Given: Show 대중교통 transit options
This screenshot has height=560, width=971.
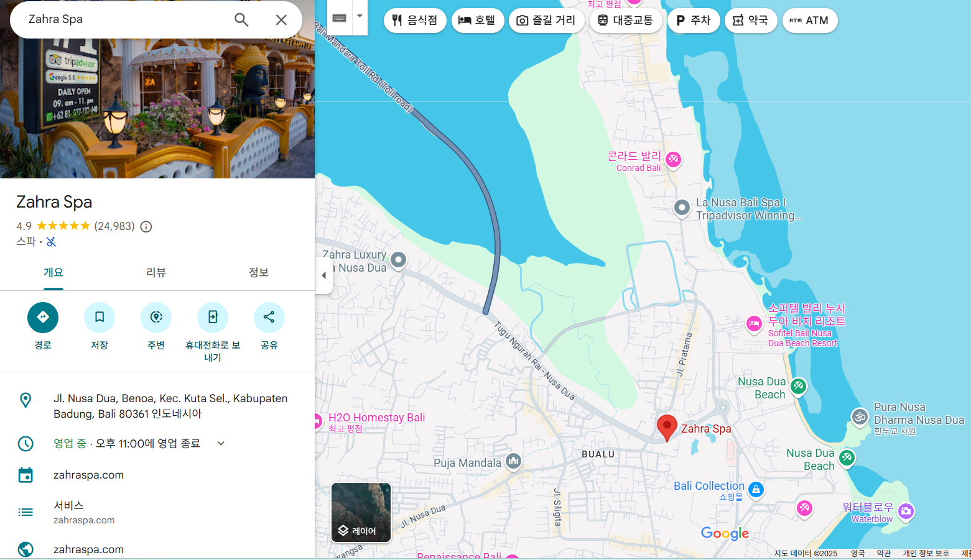Looking at the screenshot, I should click(x=625, y=21).
